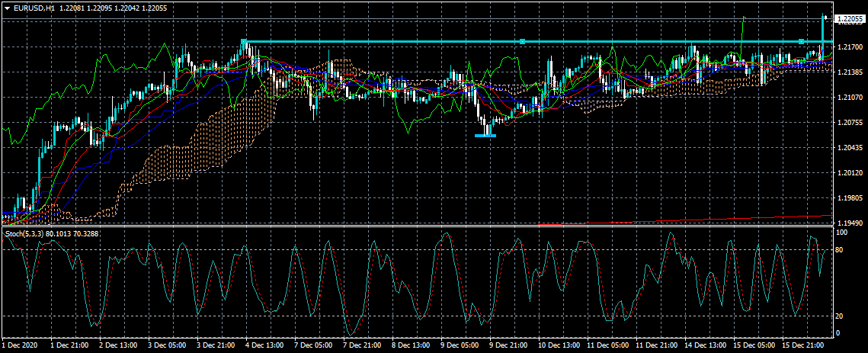Select the current price label 1.22055
868x353 pixels.
850,18
